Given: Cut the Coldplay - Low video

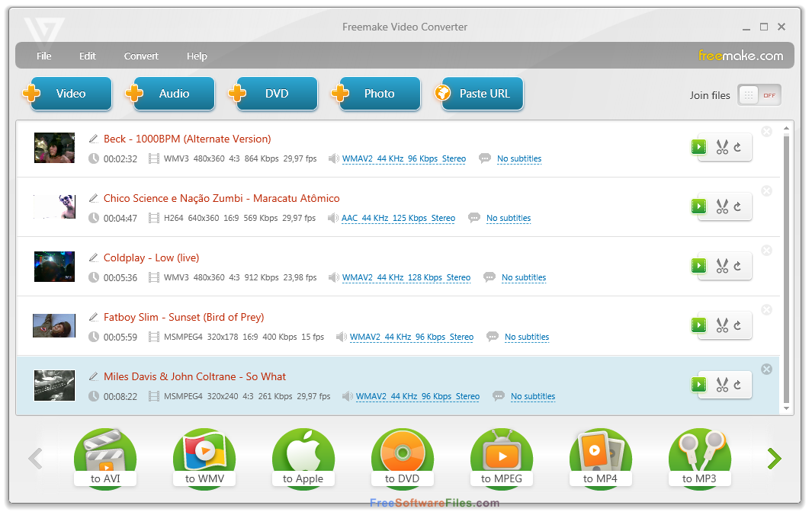Looking at the screenshot, I should 722,267.
